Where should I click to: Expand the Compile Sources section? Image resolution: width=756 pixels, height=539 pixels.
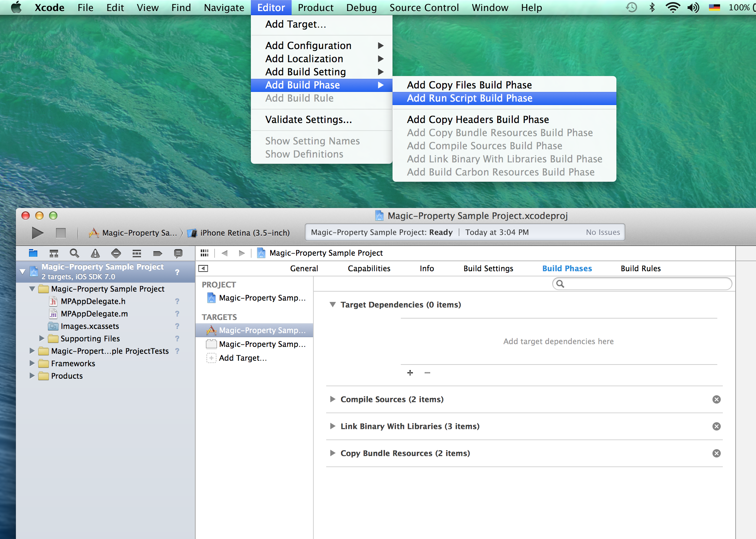[x=333, y=399]
